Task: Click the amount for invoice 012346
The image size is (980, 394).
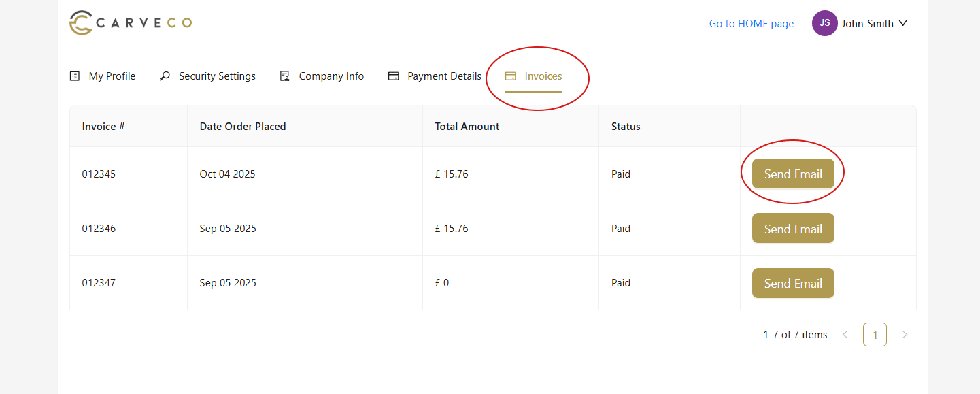Action: [452, 229]
